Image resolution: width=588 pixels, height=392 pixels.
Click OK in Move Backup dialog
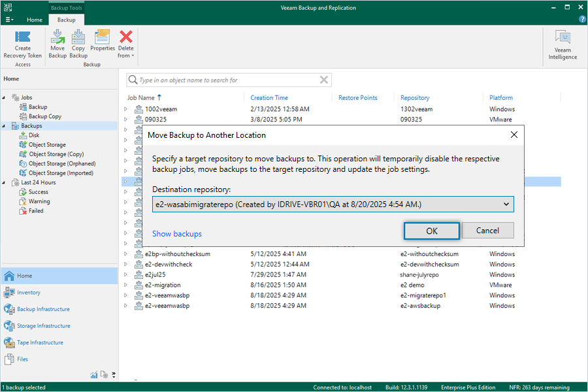[x=432, y=231]
